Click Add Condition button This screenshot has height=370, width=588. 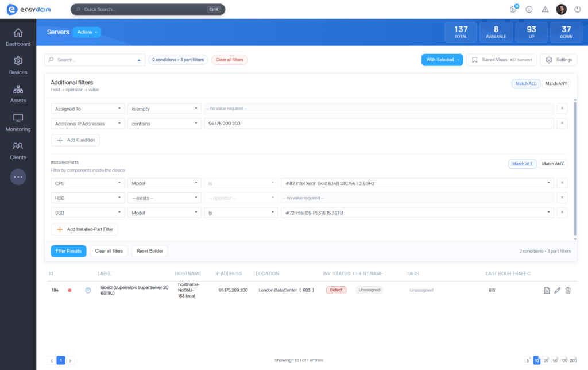tap(75, 140)
